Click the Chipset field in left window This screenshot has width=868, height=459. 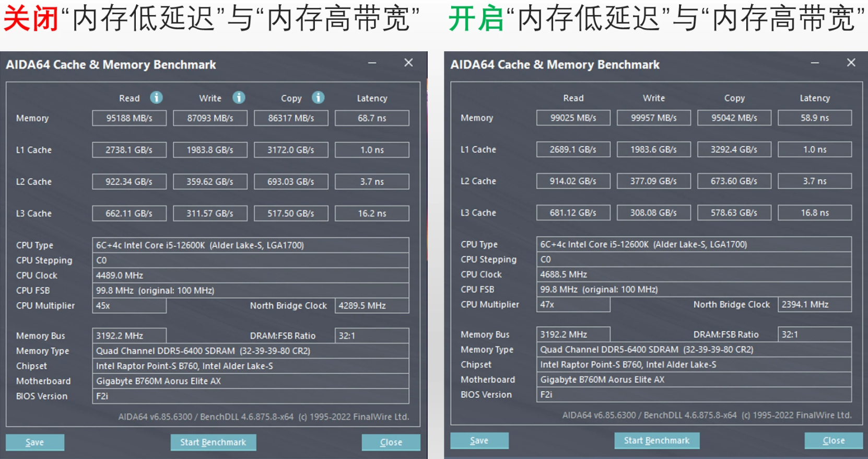coord(251,366)
